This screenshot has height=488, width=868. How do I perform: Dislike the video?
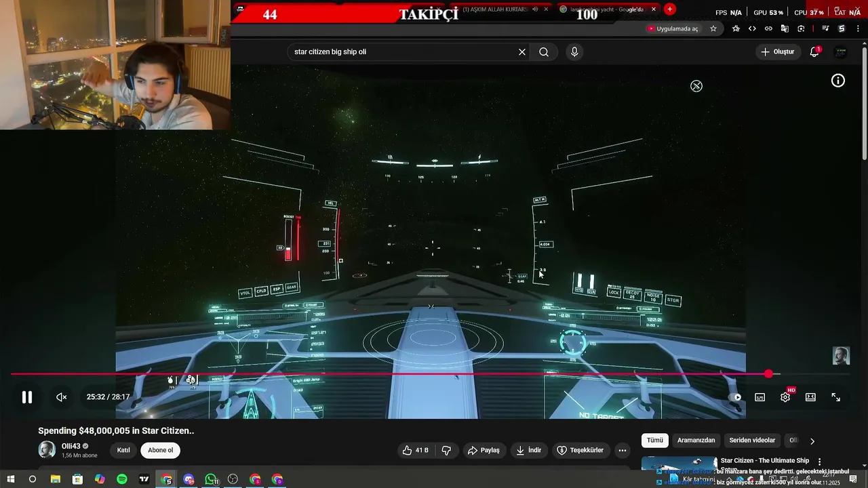click(x=447, y=450)
